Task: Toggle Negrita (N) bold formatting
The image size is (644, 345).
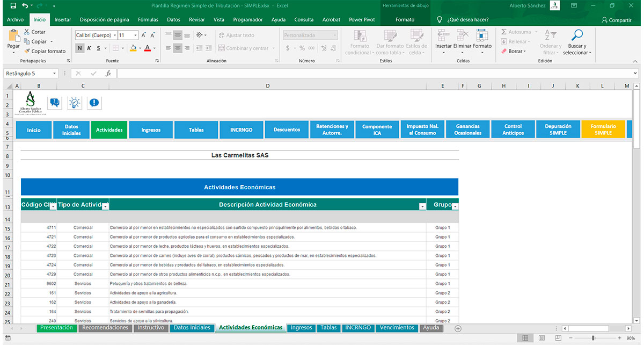Action: coord(80,48)
